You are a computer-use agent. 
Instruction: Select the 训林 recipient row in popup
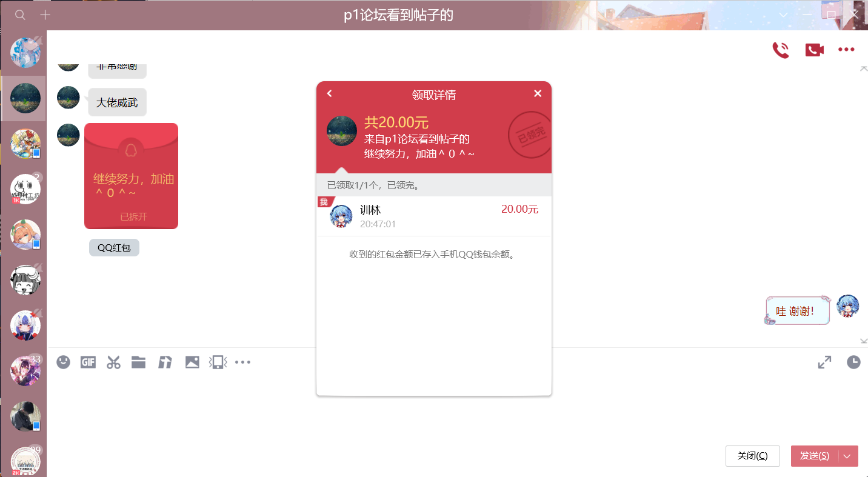[x=434, y=216]
